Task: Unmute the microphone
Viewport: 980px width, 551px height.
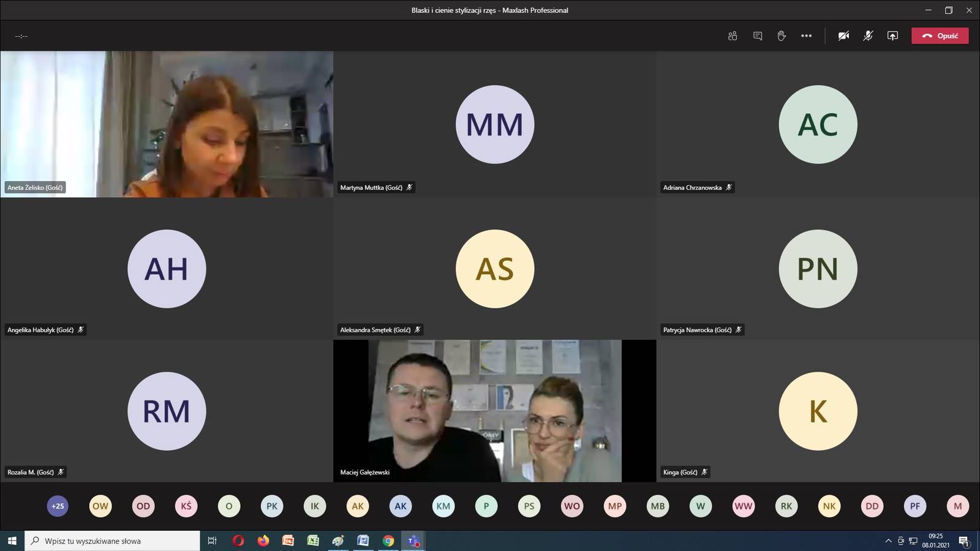Action: click(868, 36)
